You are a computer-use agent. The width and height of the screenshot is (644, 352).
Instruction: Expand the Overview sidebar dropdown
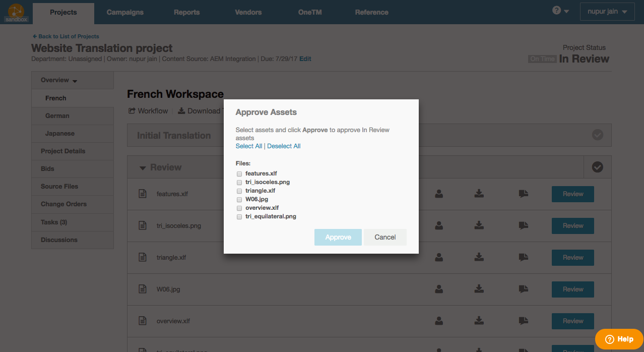point(59,80)
